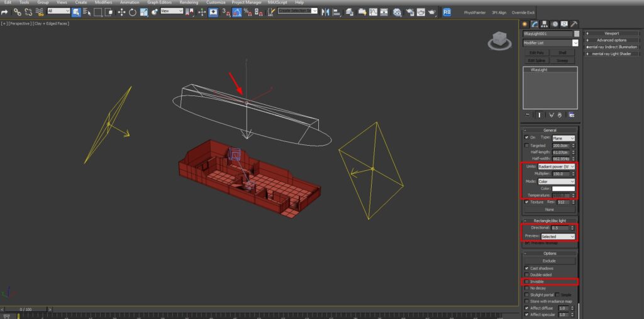Click the Unlink Selection broken chain icon
Viewport: 644px width, 319px height.
(x=28, y=12)
